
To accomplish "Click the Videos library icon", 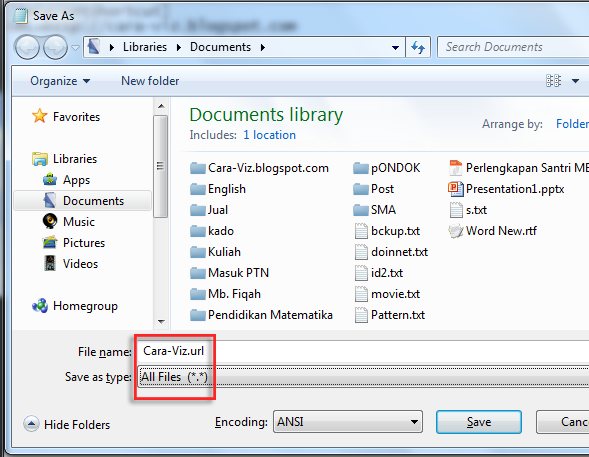I will pyautogui.click(x=50, y=263).
